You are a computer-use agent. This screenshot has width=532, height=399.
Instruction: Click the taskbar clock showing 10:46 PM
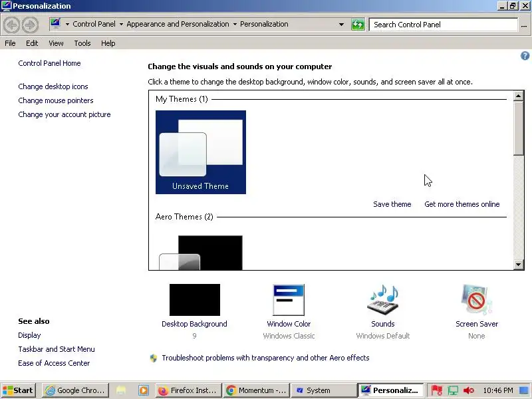coord(498,390)
